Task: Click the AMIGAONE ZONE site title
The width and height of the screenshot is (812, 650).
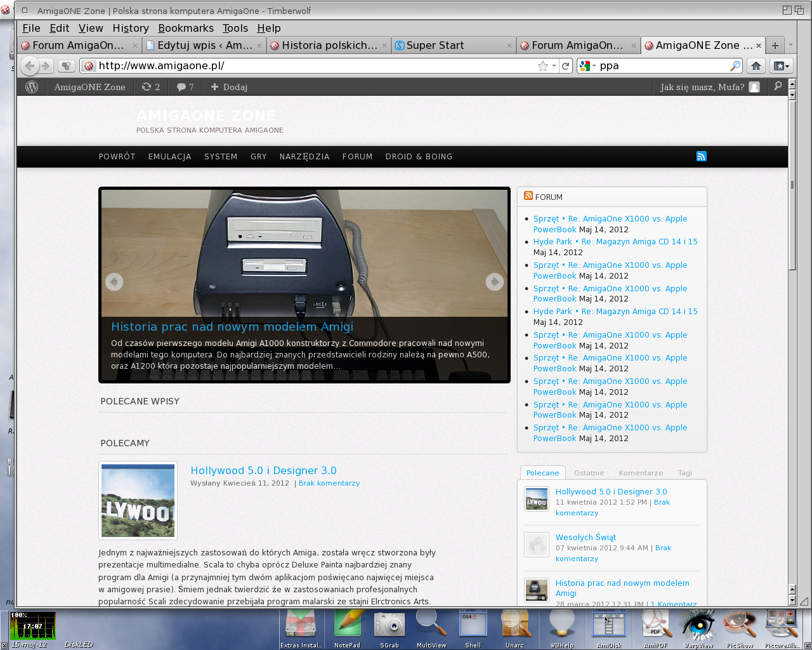Action: [x=206, y=116]
